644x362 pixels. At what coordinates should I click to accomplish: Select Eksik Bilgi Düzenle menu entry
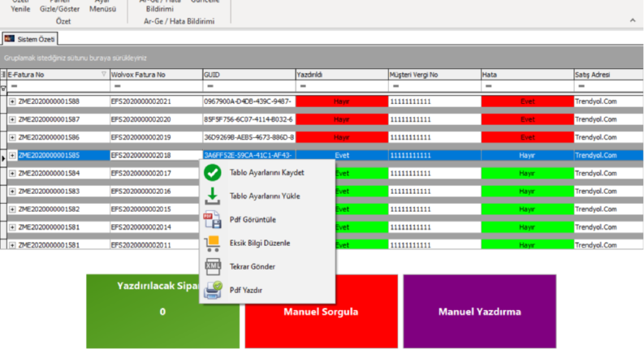coord(267,243)
